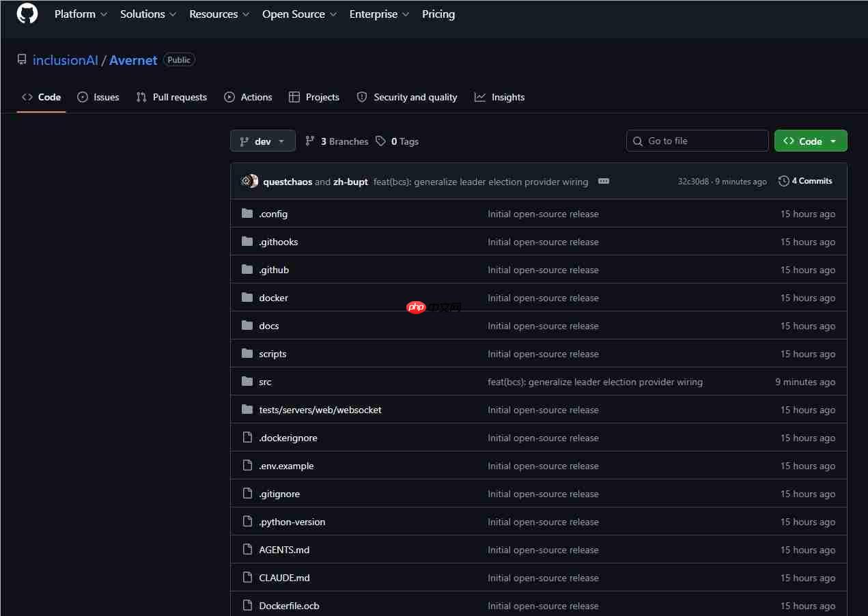This screenshot has height=616, width=868.
Task: Open the src folder icon
Action: point(247,382)
